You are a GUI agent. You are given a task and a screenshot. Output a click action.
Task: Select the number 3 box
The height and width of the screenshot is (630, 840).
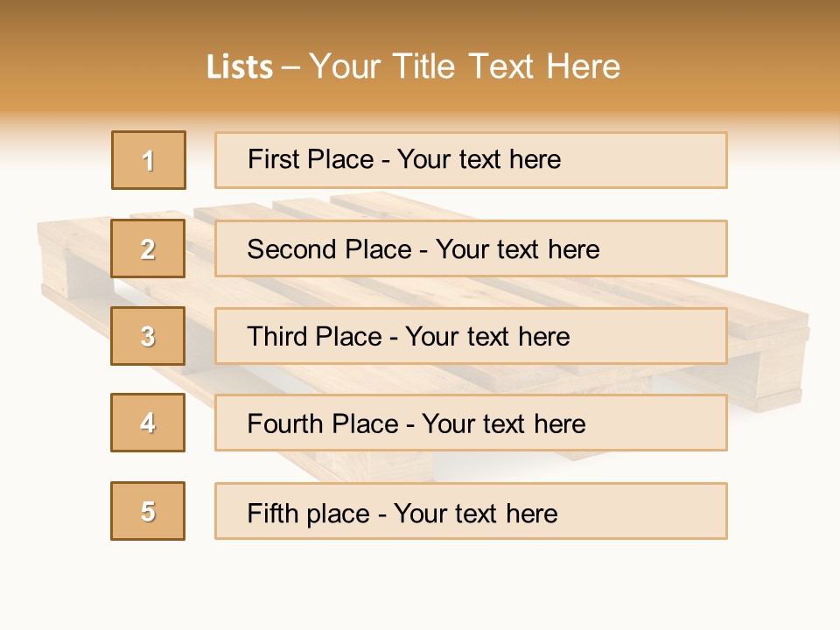(148, 336)
